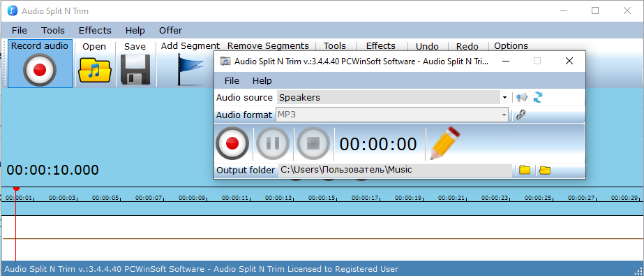Click the 00:00:15 mark on the timeline ruler

pos(328,198)
